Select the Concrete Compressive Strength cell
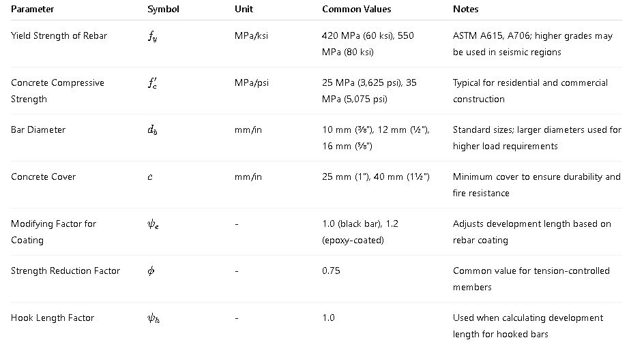Screen dimensions: 644x355 [57, 91]
